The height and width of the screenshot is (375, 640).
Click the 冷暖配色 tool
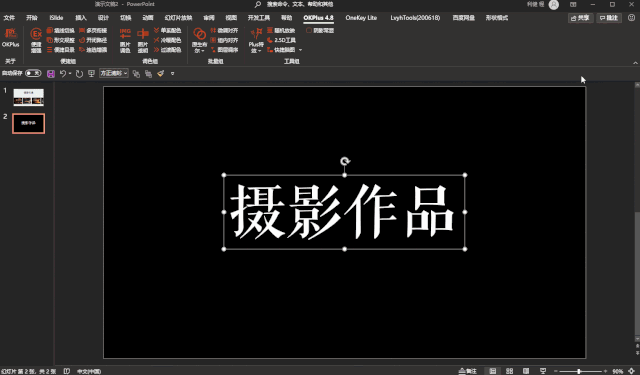(167, 40)
